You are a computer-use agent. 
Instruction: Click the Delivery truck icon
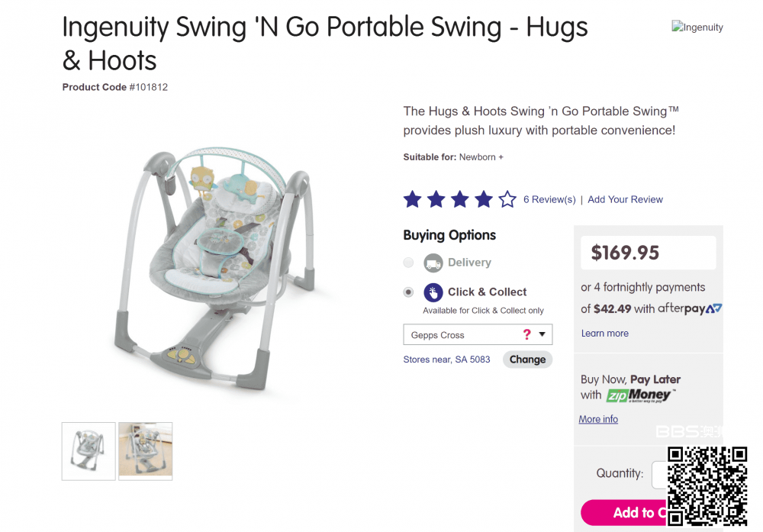point(433,263)
